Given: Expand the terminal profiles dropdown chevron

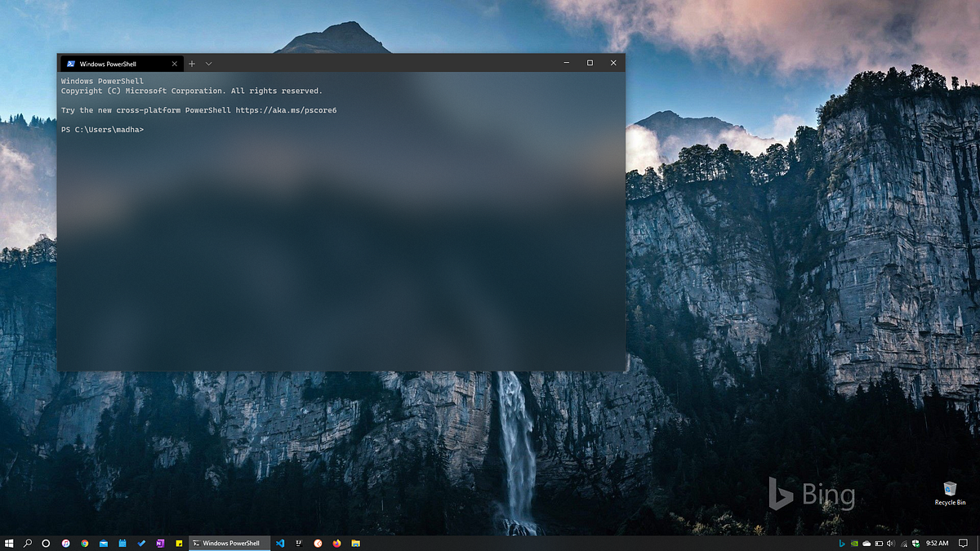Looking at the screenshot, I should click(x=209, y=64).
